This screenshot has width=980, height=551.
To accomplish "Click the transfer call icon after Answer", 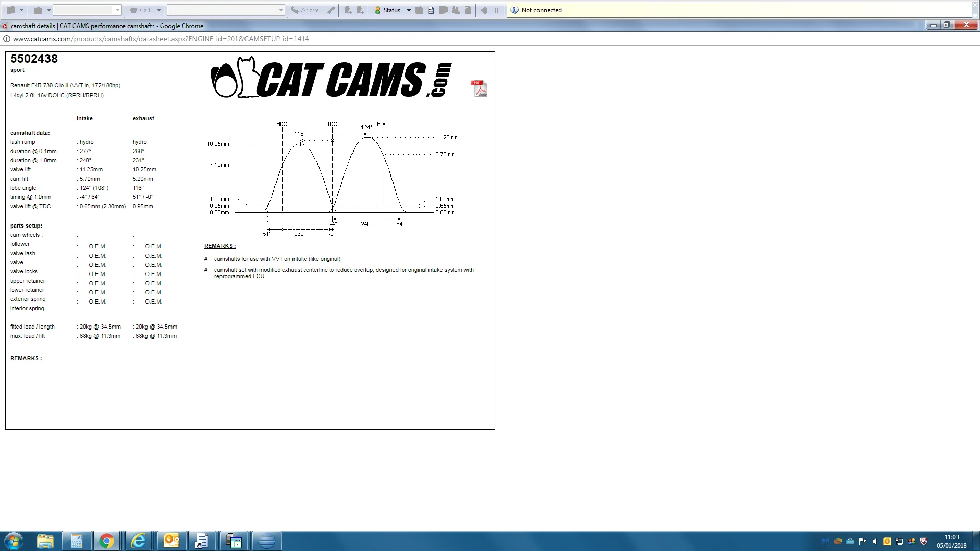I will [348, 10].
